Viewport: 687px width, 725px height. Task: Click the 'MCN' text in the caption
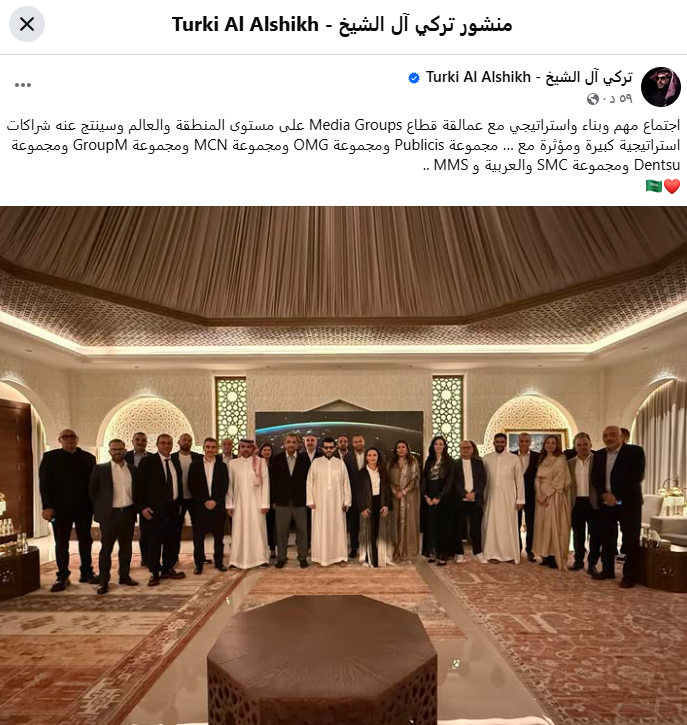(210, 145)
